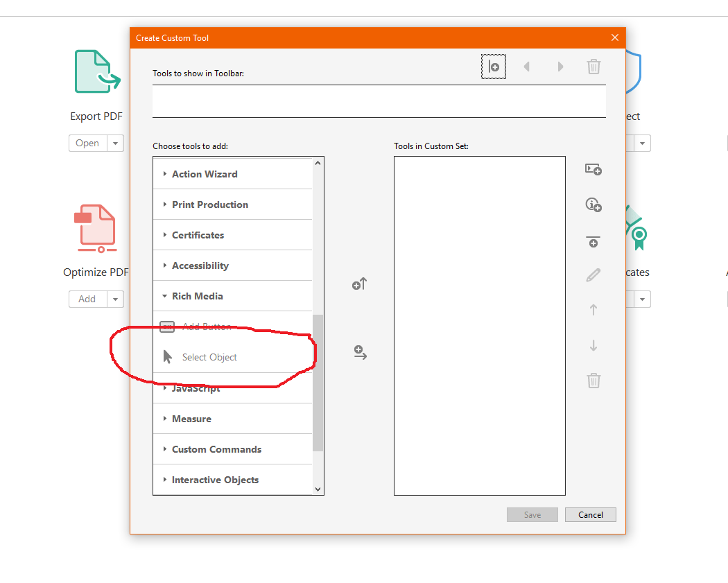The height and width of the screenshot is (583, 728).
Task: Click the move left arrow icon
Action: point(527,67)
